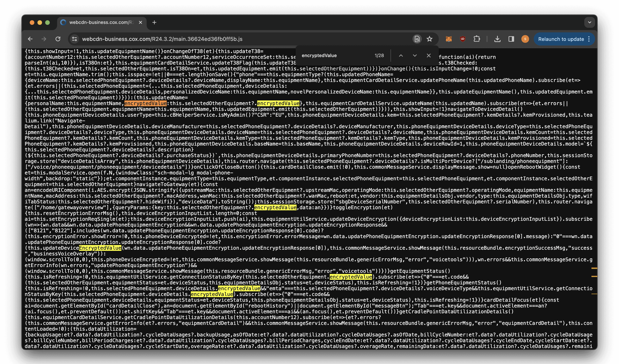Open the Downloads tray icon
619x364 pixels.
[x=497, y=39]
